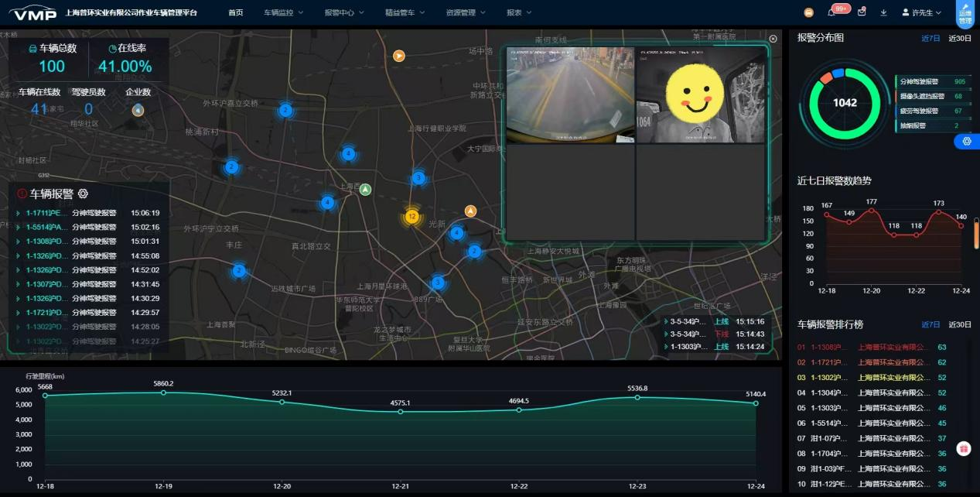Screen dimensions: 980x497
Task: Click the blue floating settings gear button
Action: coord(967,141)
